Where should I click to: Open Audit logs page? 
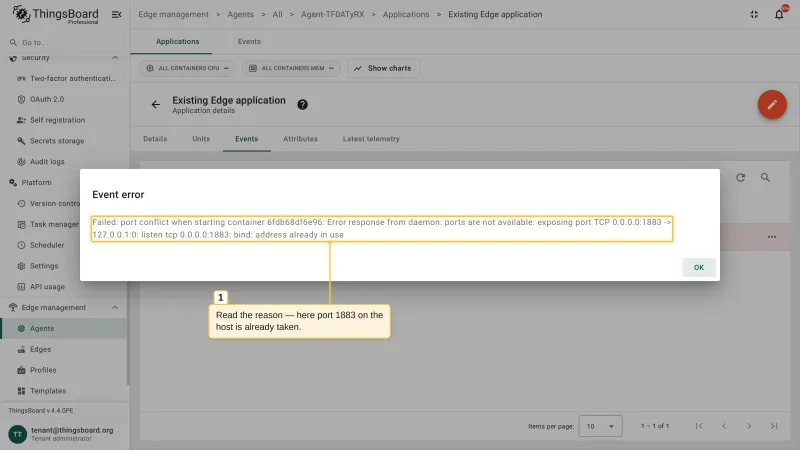pyautogui.click(x=64, y=162)
